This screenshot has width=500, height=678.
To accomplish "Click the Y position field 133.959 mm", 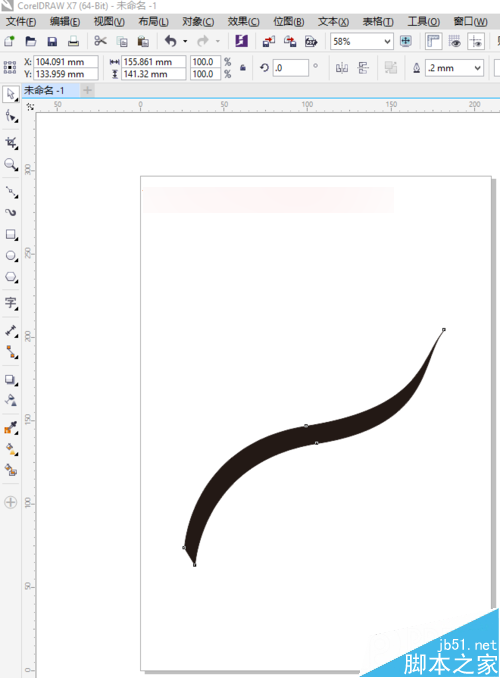I will [66, 74].
